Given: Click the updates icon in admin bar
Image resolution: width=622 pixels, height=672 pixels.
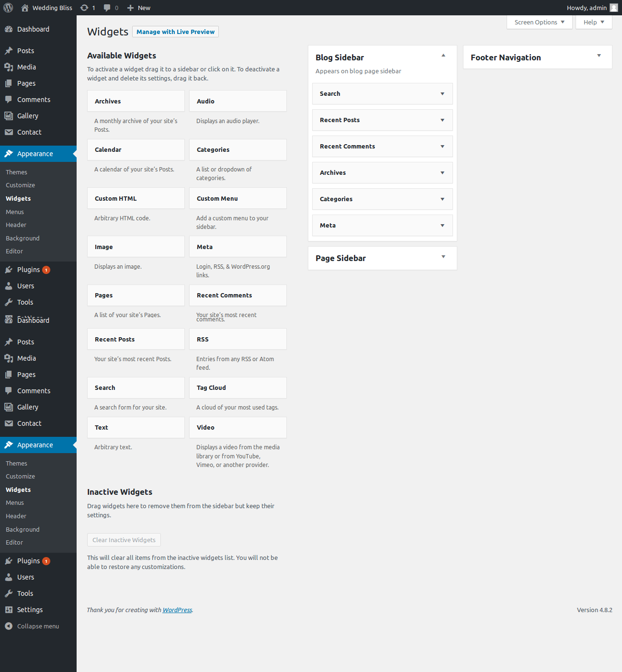Looking at the screenshot, I should point(84,8).
